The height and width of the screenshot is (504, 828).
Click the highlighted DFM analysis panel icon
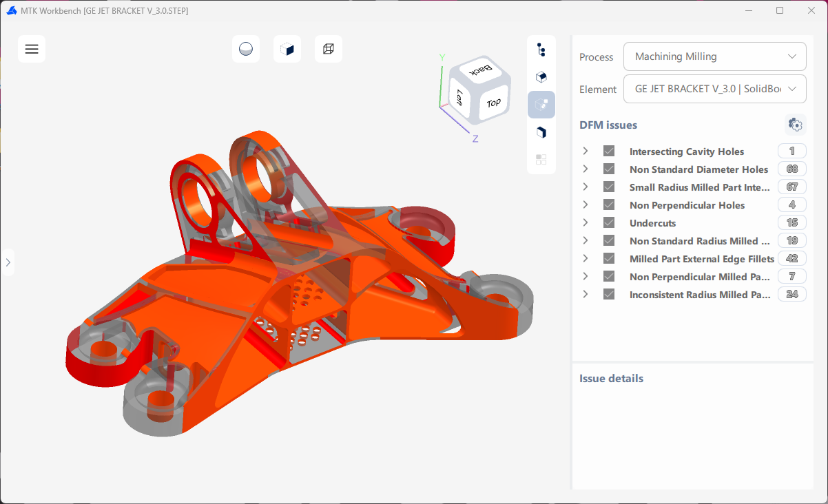tap(541, 105)
